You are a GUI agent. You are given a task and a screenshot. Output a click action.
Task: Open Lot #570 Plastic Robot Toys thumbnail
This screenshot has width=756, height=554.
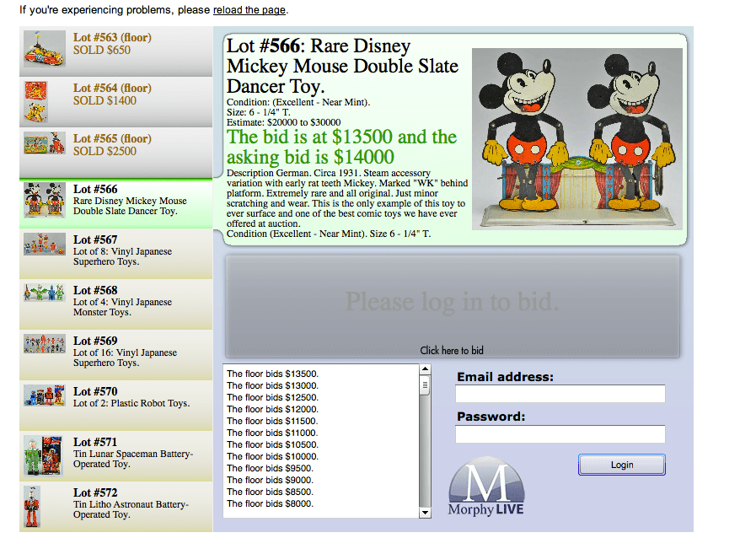(45, 395)
